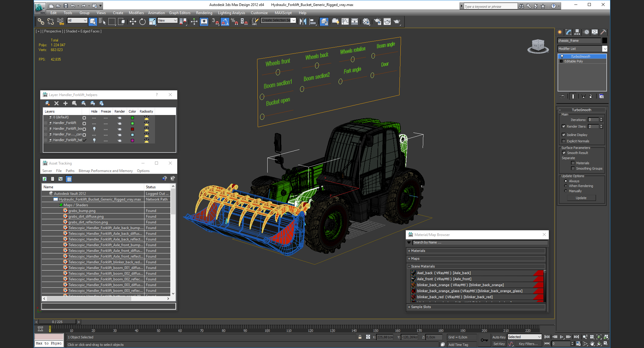This screenshot has height=348, width=644.
Task: Select the Unlink Selection tool
Action: 50,21
